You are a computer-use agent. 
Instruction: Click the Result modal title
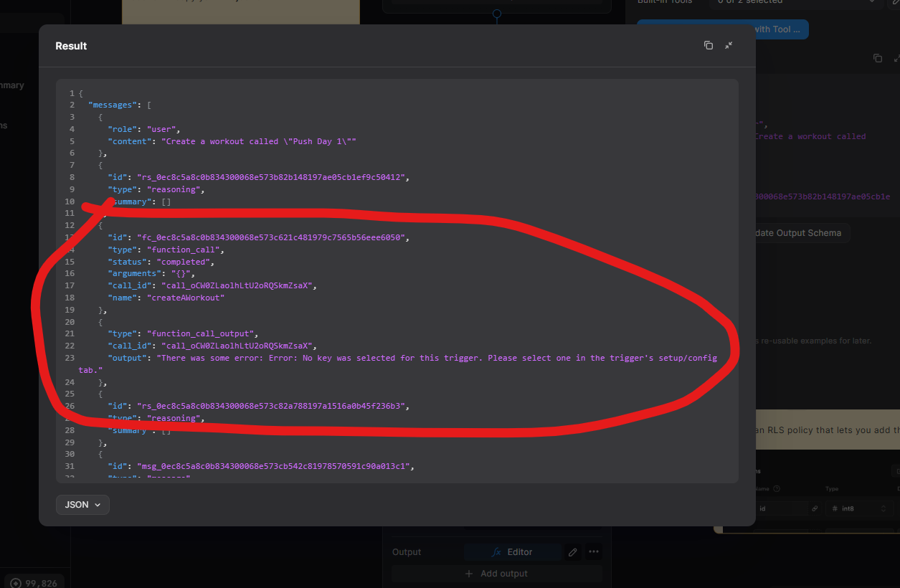tap(71, 46)
